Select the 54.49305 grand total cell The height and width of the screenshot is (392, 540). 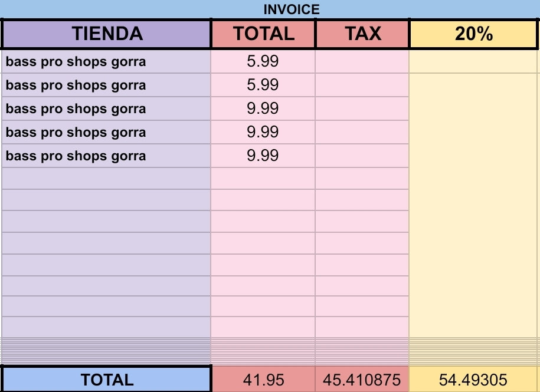pos(473,380)
